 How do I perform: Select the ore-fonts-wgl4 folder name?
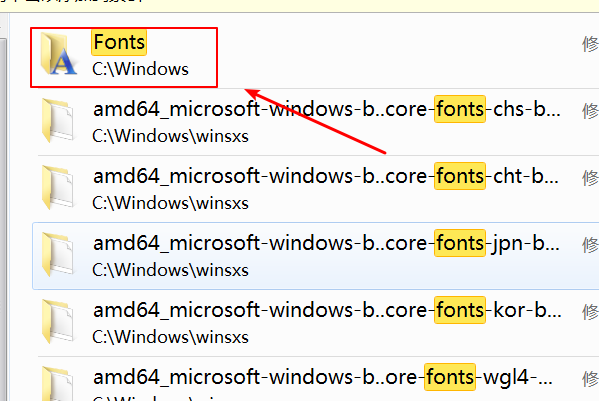click(x=323, y=377)
